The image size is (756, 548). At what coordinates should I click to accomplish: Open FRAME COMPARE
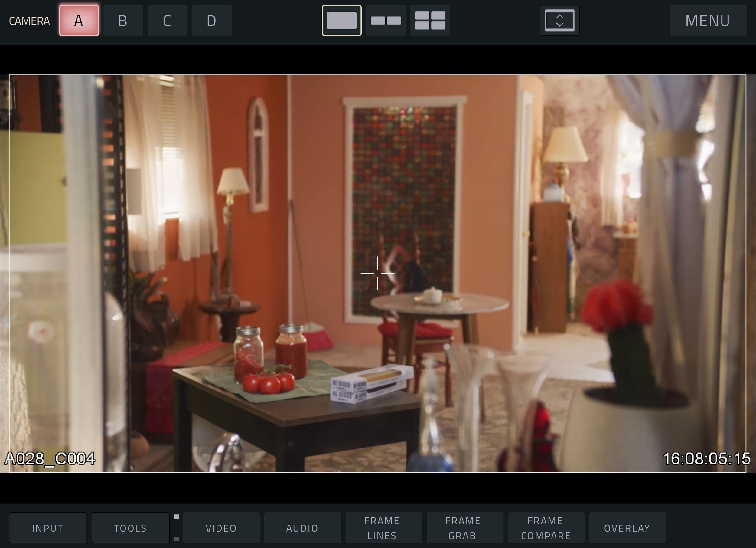pos(546,528)
